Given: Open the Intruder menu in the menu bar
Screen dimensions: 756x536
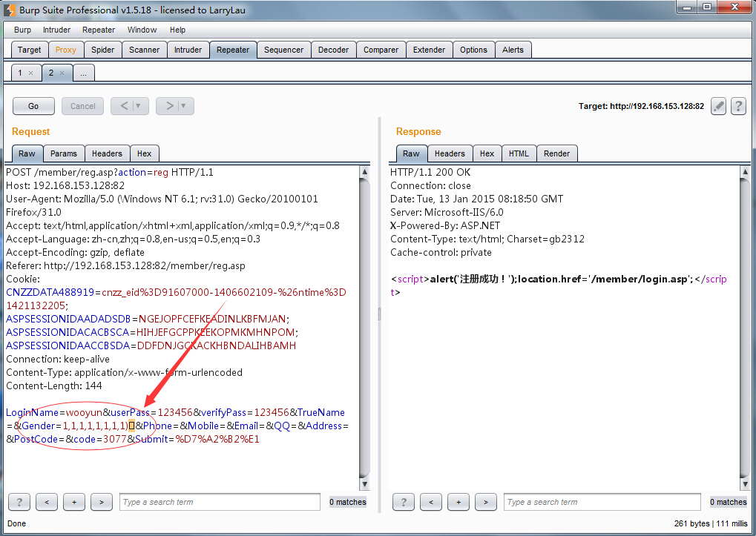Looking at the screenshot, I should (x=56, y=30).
